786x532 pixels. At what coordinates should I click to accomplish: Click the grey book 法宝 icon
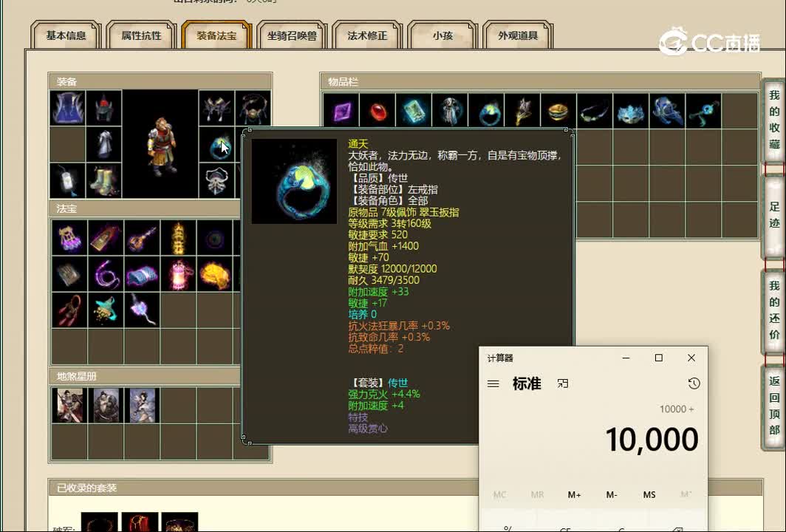click(69, 274)
